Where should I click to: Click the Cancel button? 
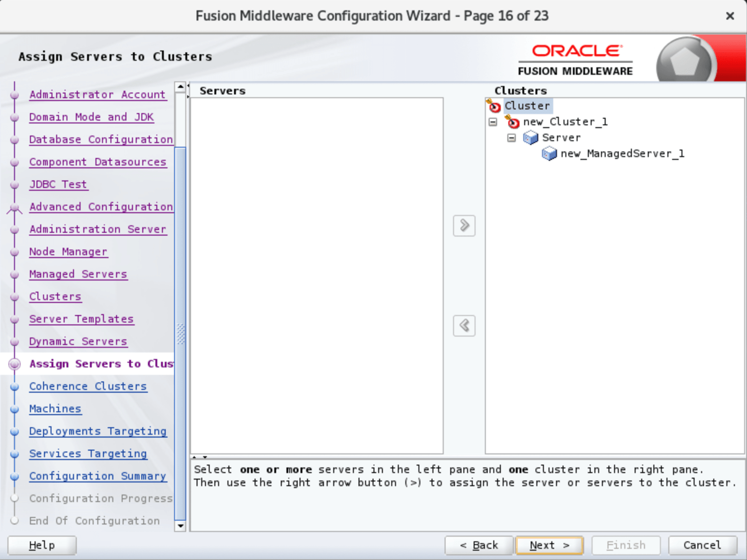click(x=702, y=545)
